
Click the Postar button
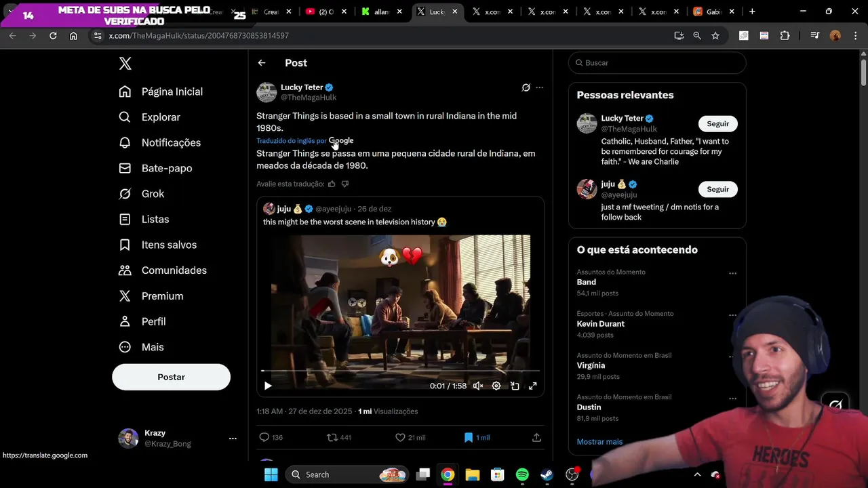click(171, 377)
